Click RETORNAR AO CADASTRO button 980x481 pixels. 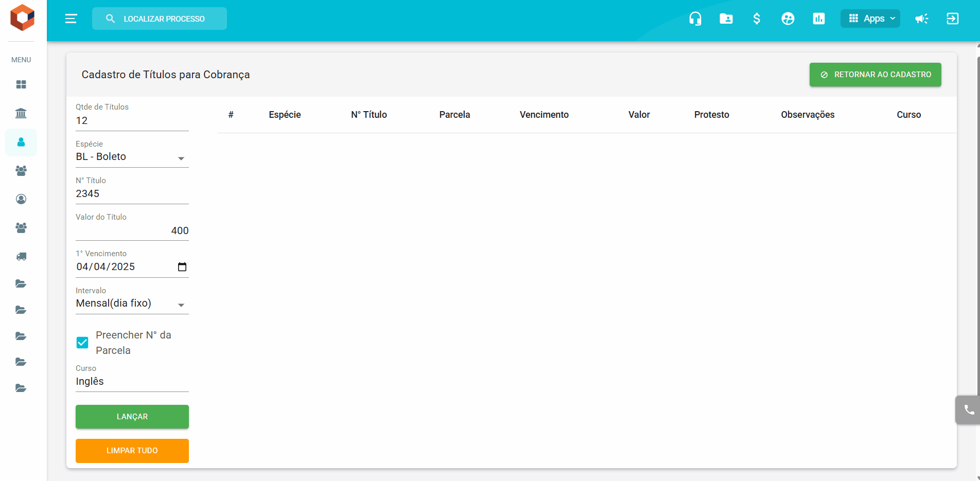coord(875,75)
